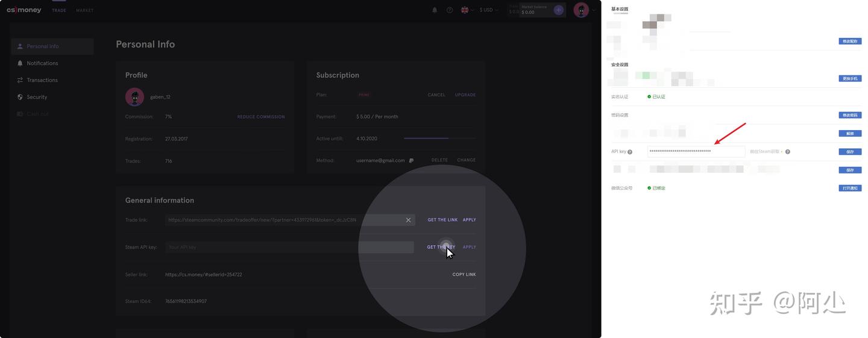Clear the Trade link field with X

[408, 220]
